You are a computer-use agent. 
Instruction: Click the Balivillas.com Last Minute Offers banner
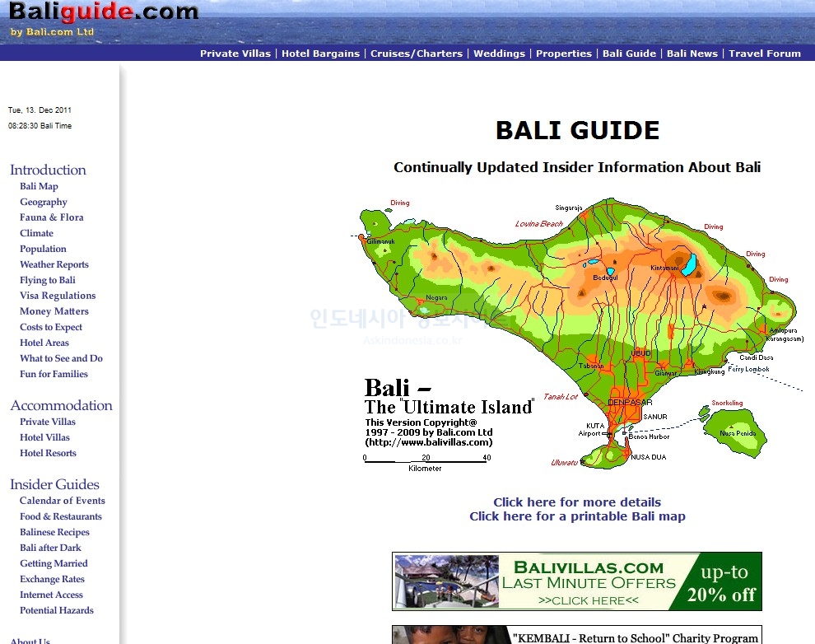[577, 581]
